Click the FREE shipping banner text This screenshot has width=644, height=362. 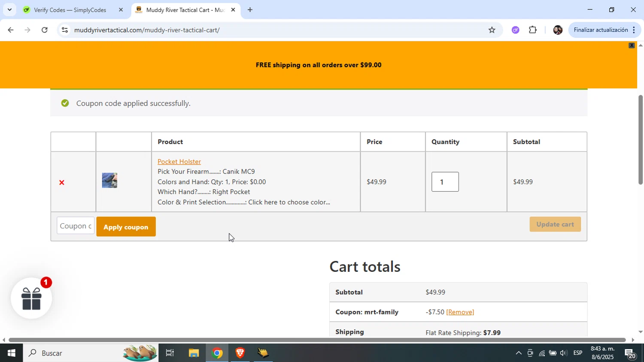click(x=319, y=65)
